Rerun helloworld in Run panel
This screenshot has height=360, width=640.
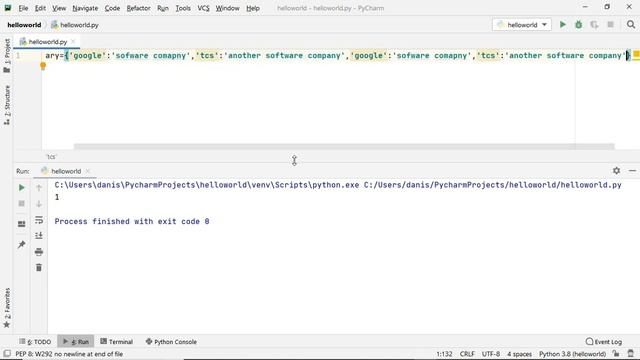coord(22,188)
